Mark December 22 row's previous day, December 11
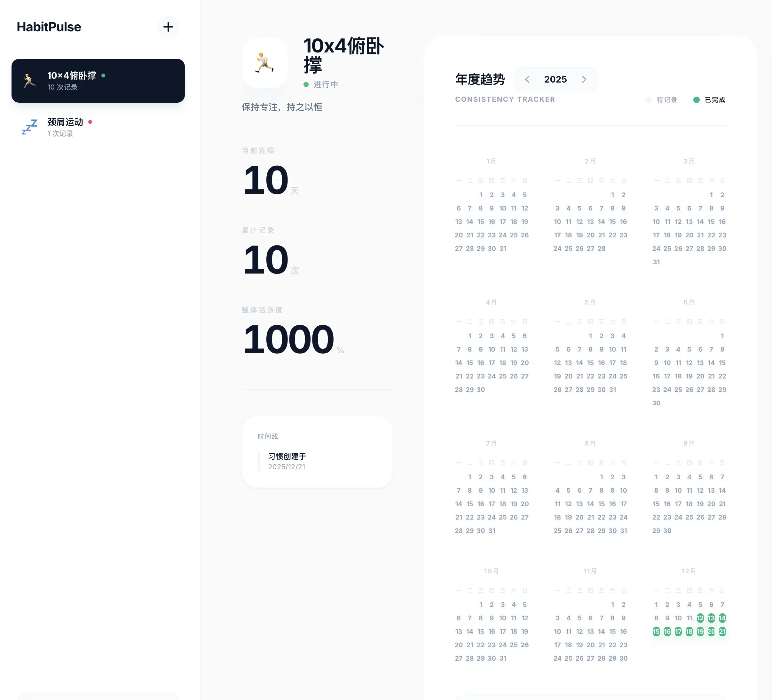 (689, 618)
